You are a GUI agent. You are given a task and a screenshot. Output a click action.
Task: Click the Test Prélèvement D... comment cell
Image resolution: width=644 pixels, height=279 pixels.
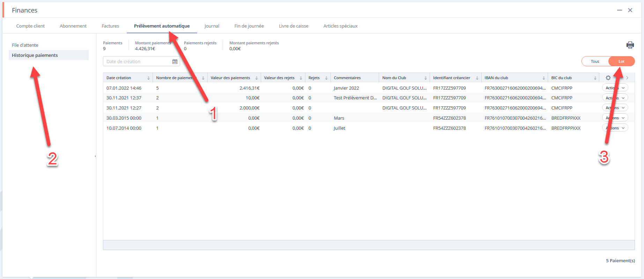click(355, 98)
